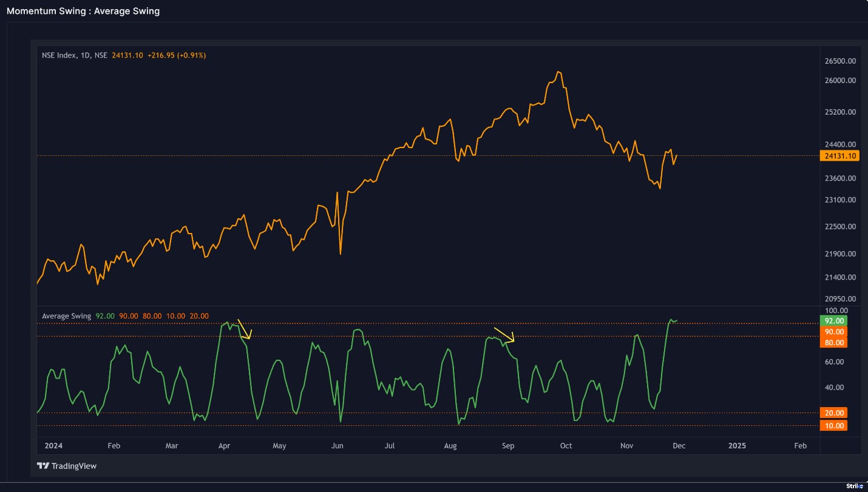
Task: Click the orange 20.00 level tag
Action: (x=833, y=413)
